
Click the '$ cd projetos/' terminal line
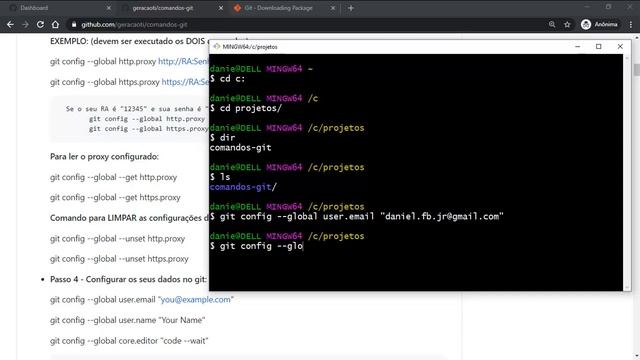click(x=246, y=108)
